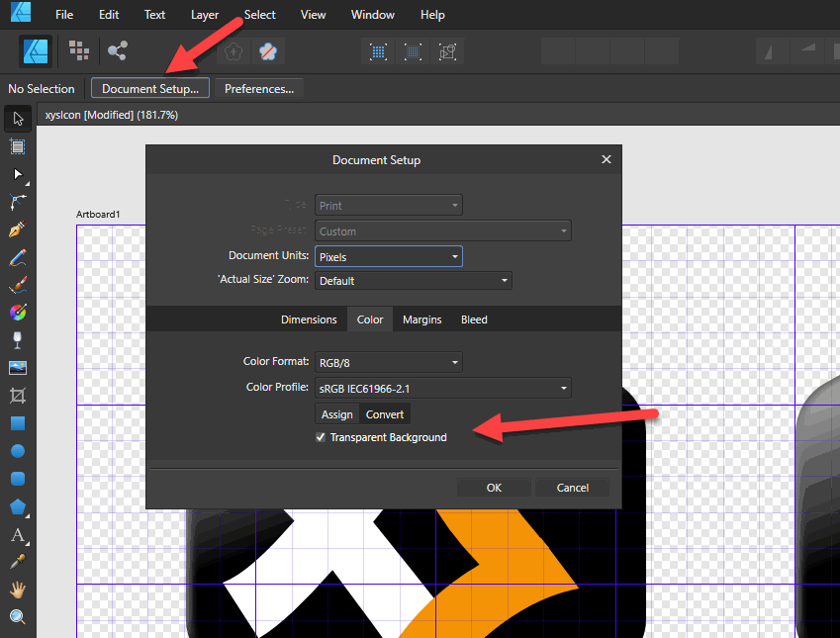This screenshot has height=638, width=840.
Task: Open the Document Units dropdown
Action: tap(389, 256)
